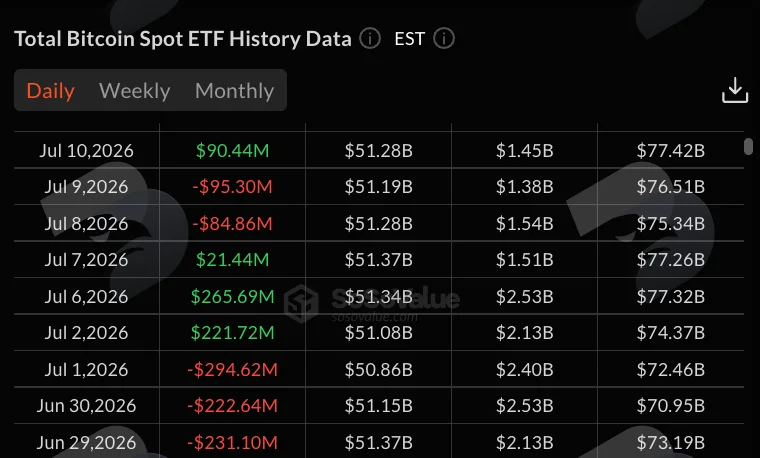Screen dimensions: 760x458
Task: Click the table scrollbar thumb
Action: (x=748, y=146)
